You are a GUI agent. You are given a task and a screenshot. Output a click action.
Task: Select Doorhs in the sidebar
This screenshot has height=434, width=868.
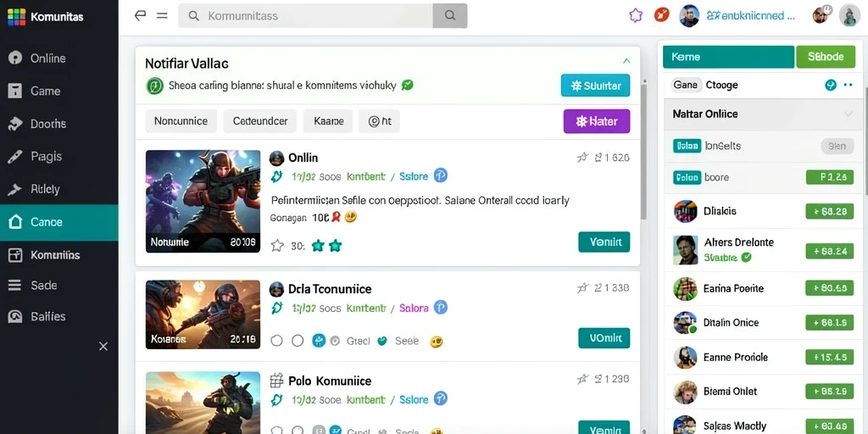[x=58, y=124]
